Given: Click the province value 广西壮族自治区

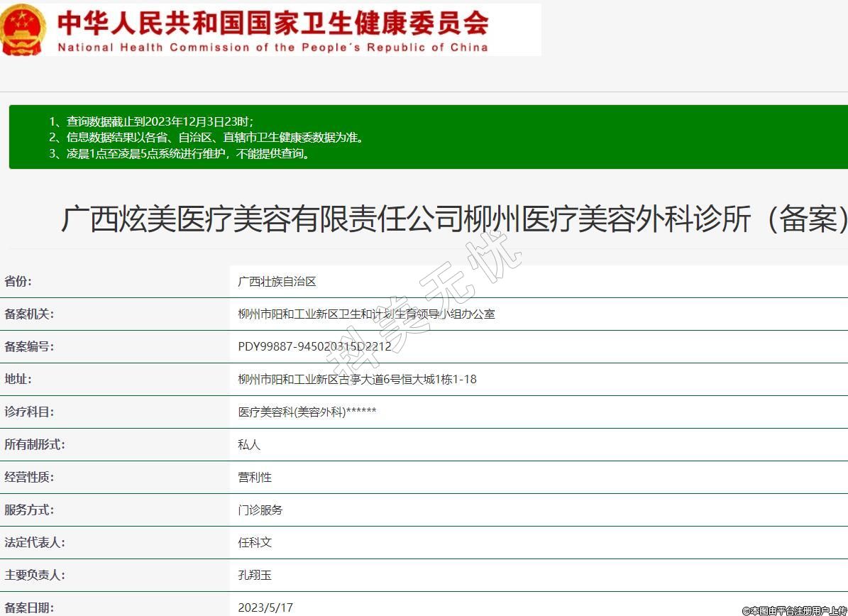Looking at the screenshot, I should click(277, 282).
